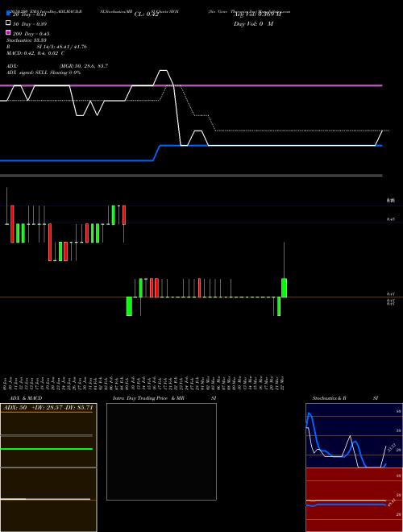
Task: Click the 'Day Vol: 0 M' text
Action: [x=253, y=24]
